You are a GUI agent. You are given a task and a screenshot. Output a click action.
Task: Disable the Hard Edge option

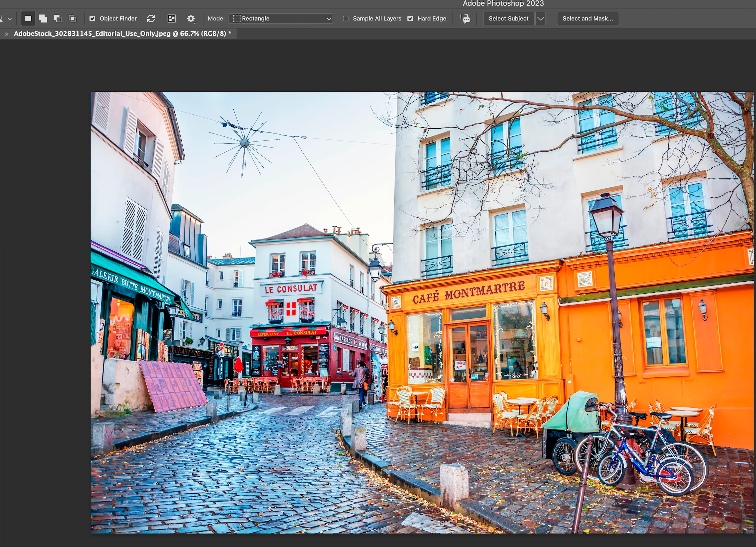pyautogui.click(x=410, y=19)
